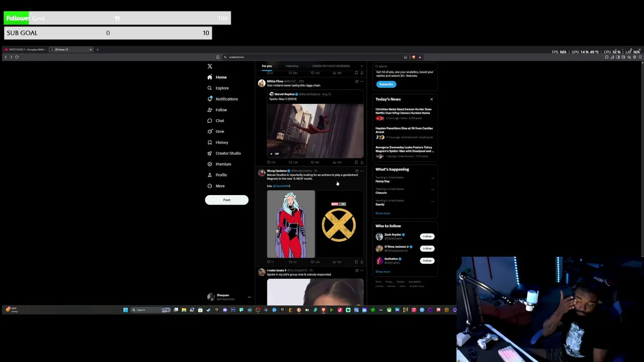The height and width of the screenshot is (362, 644).
Task: Reply to the Wong Updates post
Action: tap(270, 262)
